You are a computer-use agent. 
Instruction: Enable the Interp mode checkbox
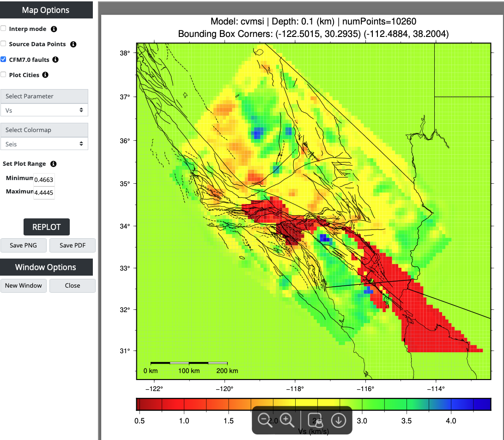(x=4, y=29)
